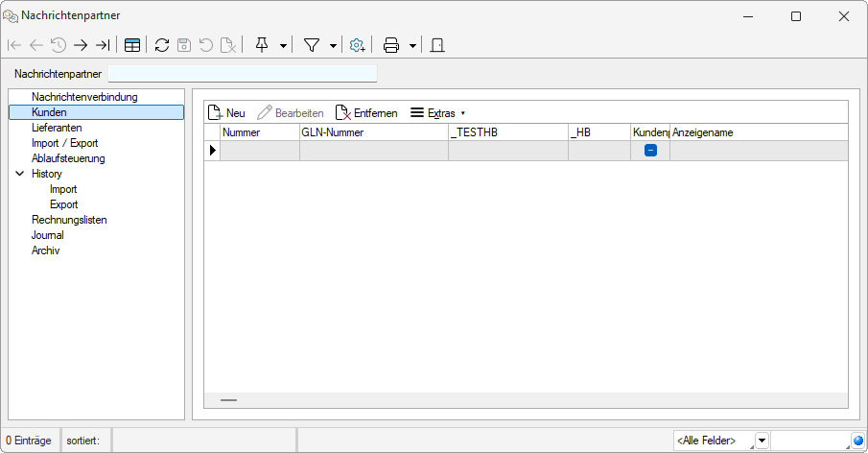Click the exit door icon

tap(437, 45)
